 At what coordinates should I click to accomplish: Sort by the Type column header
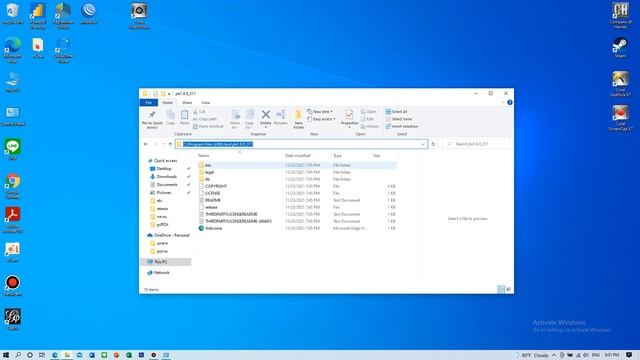[337, 156]
